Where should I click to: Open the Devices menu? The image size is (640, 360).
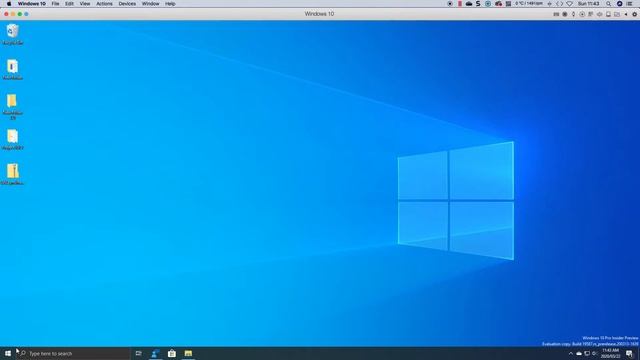[x=127, y=4]
